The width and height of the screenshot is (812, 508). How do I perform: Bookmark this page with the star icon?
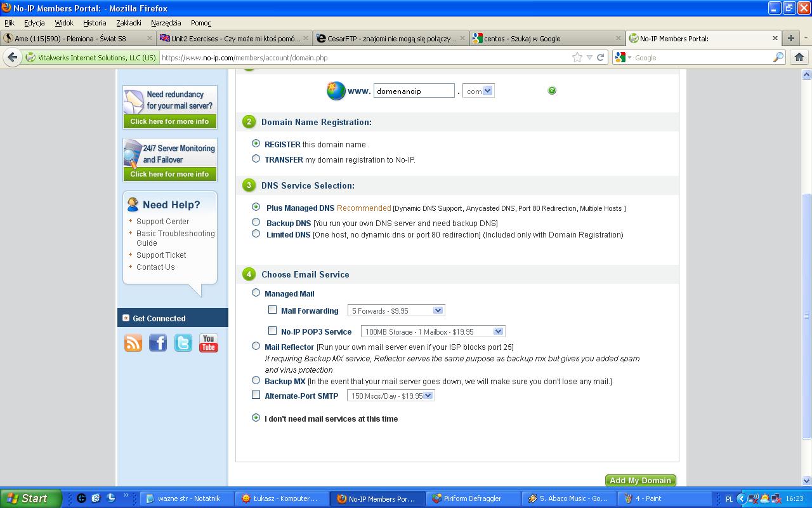coord(577,57)
